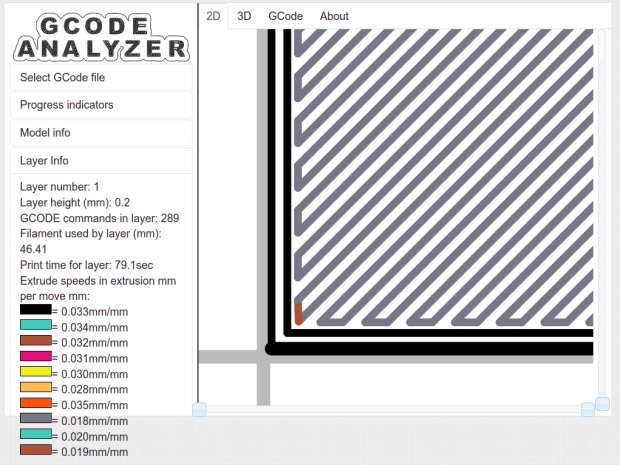Click the light orange 0.028mm/mm swatch

point(36,387)
